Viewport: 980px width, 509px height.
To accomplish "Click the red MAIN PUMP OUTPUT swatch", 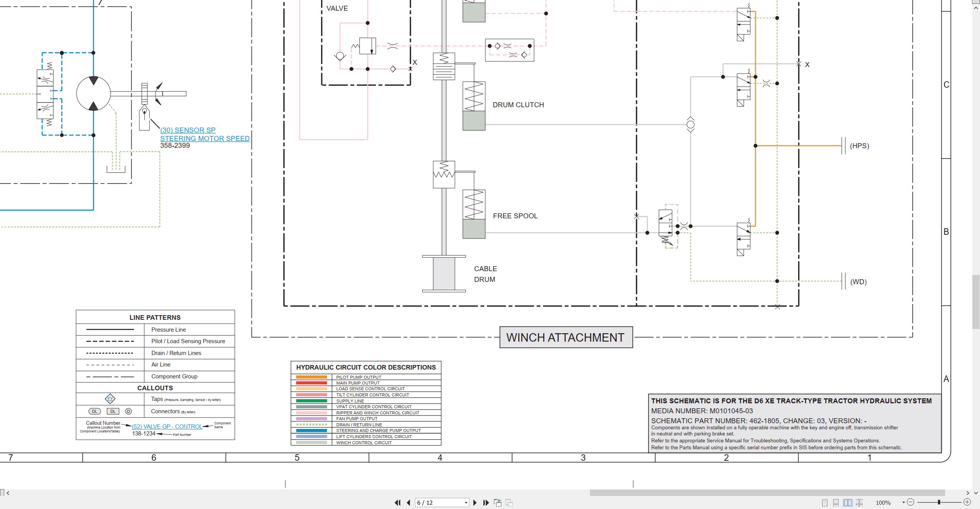I will 312,383.
